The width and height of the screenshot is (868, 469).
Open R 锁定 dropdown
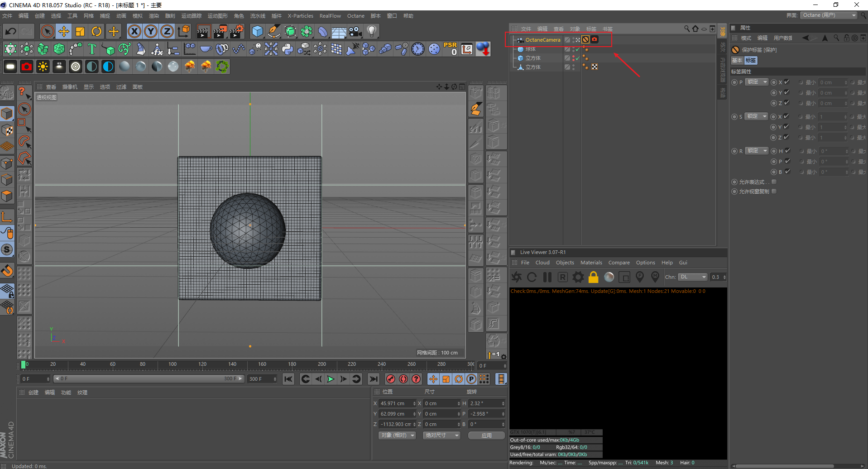tap(757, 151)
